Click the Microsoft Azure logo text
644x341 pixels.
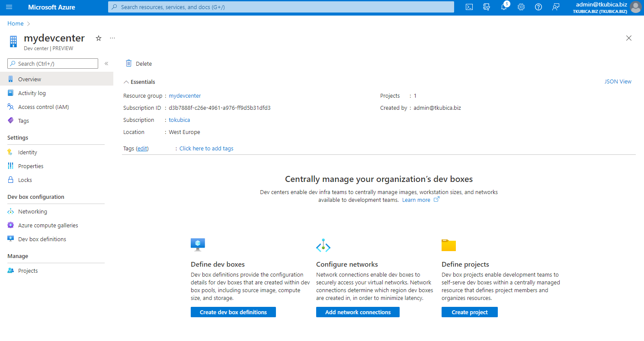tap(51, 7)
